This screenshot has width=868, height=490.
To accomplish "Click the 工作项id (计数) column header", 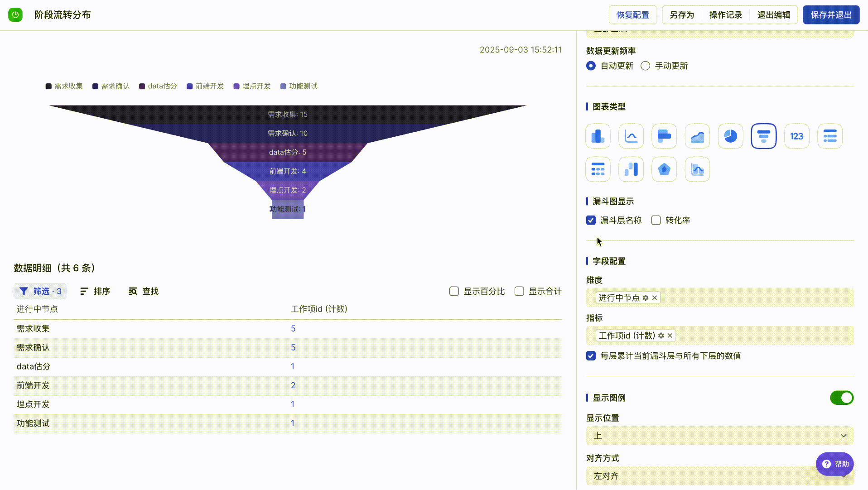I will coord(319,309).
